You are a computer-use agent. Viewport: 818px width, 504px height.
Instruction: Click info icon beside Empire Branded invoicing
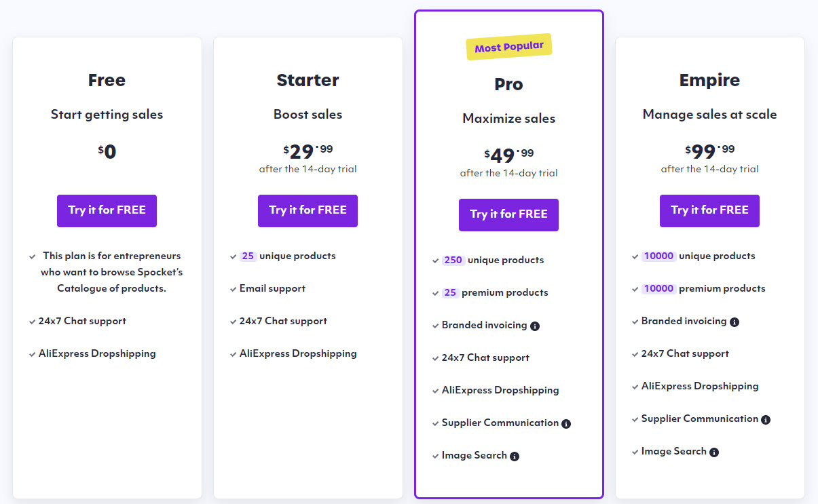[735, 322]
